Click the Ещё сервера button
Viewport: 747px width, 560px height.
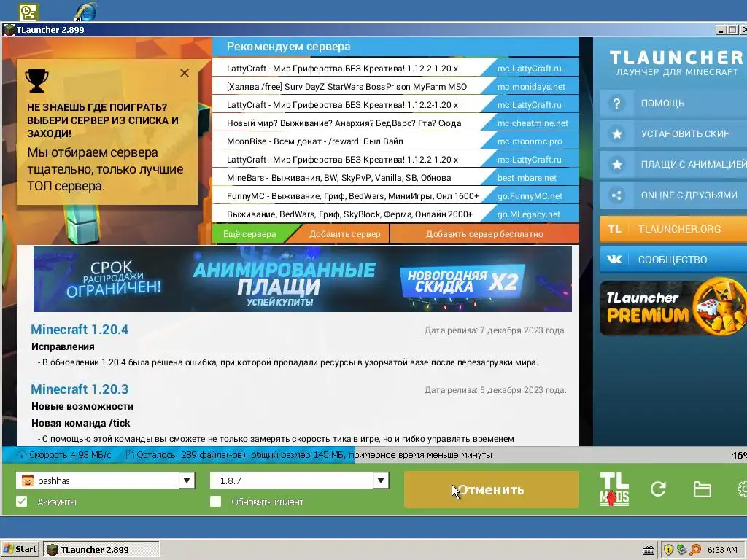[249, 234]
